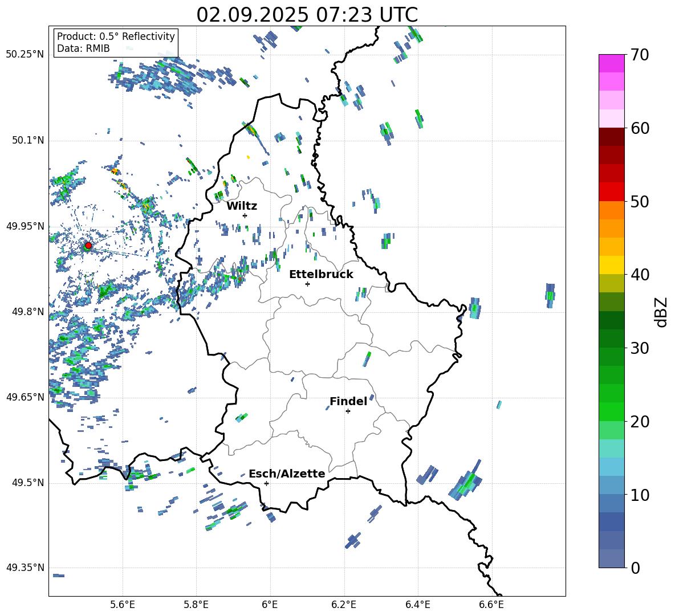Click the Findel station cross marker

(348, 411)
